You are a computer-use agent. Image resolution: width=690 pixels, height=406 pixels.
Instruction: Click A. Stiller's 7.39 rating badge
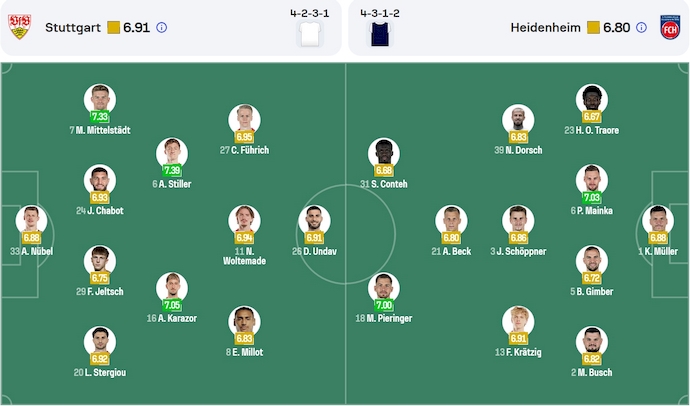172,171
